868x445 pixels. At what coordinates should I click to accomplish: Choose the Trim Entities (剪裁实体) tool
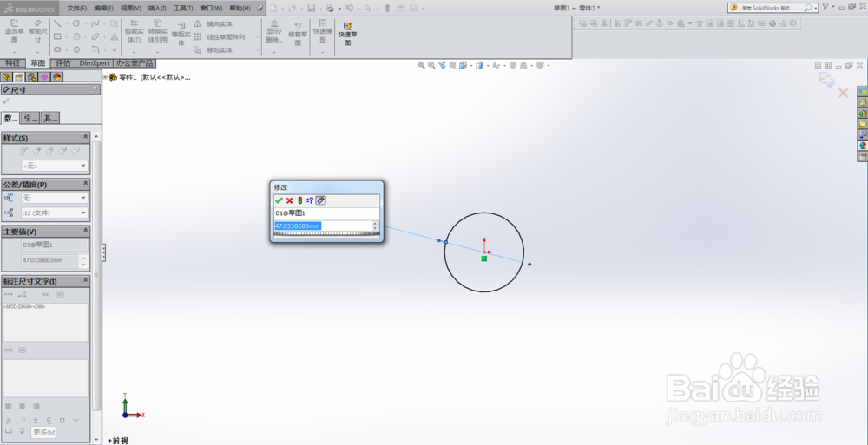tap(134, 31)
